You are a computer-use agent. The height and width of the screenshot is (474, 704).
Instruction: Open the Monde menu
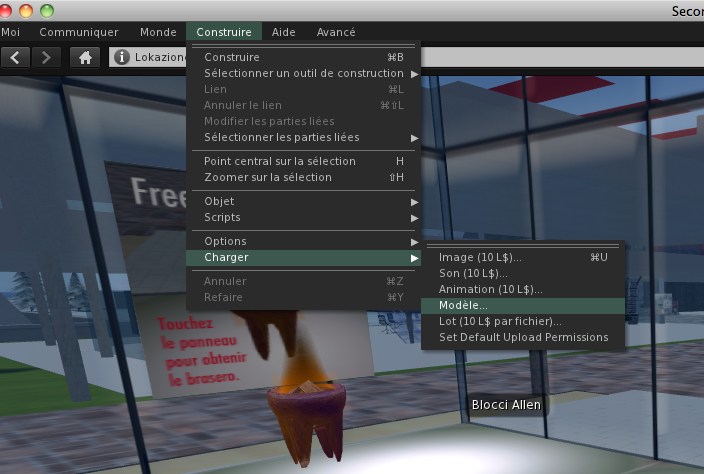tap(158, 32)
